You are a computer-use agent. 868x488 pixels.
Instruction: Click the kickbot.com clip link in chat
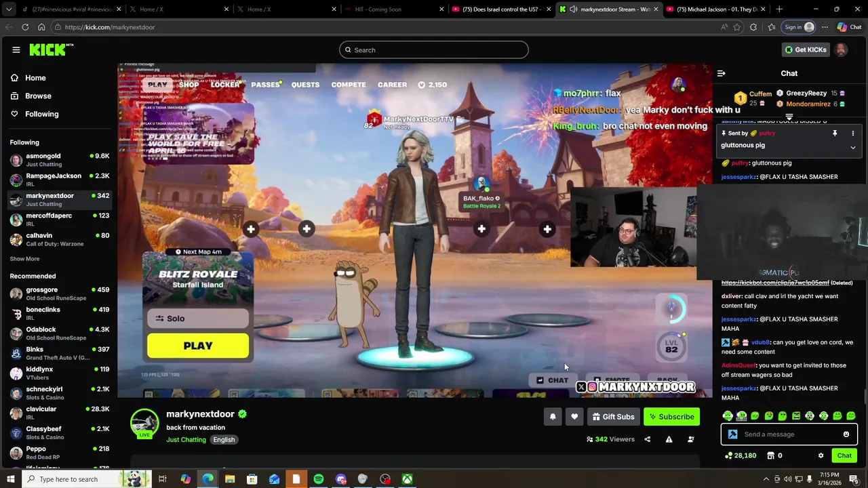775,283
